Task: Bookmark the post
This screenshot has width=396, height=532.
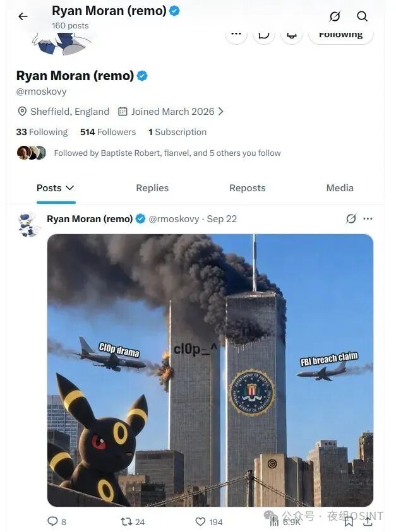Action: pyautogui.click(x=349, y=522)
